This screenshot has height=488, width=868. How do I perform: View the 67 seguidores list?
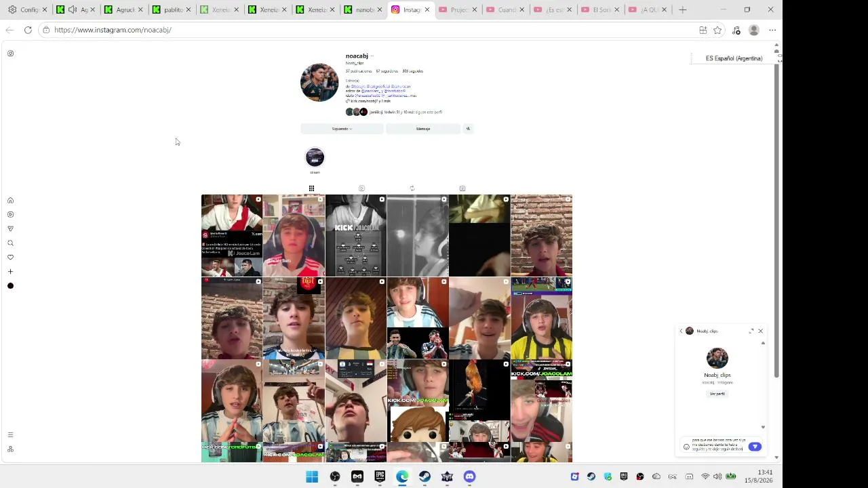387,71
